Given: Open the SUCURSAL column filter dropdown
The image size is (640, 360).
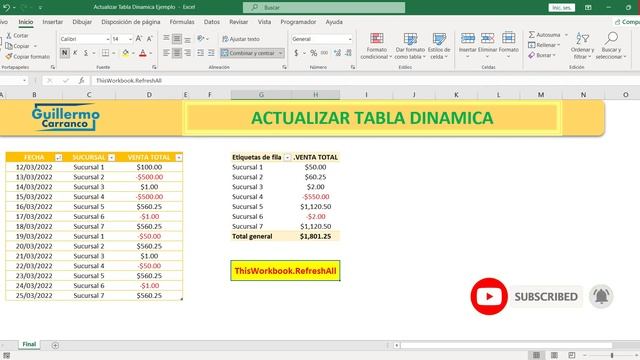Looking at the screenshot, I should coord(111,158).
